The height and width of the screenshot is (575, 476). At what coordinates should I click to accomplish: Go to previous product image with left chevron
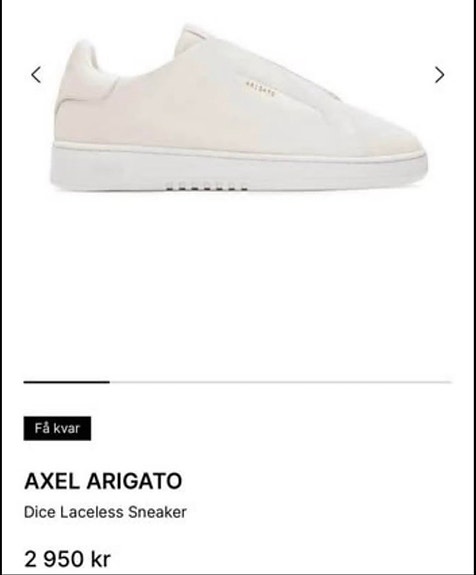click(36, 75)
